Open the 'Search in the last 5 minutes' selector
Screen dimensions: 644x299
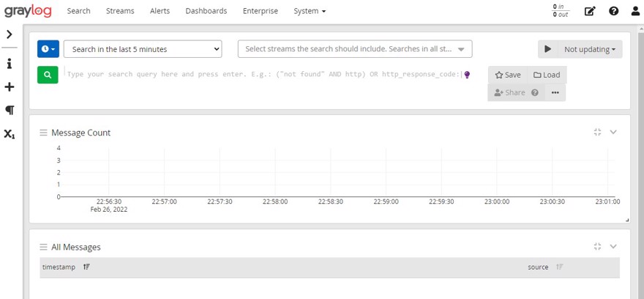(143, 49)
